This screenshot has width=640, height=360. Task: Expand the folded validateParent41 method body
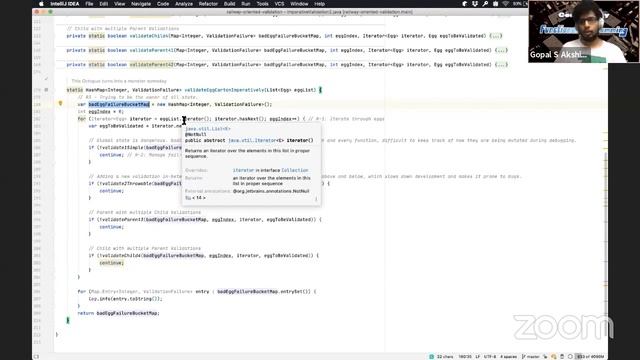click(501, 50)
